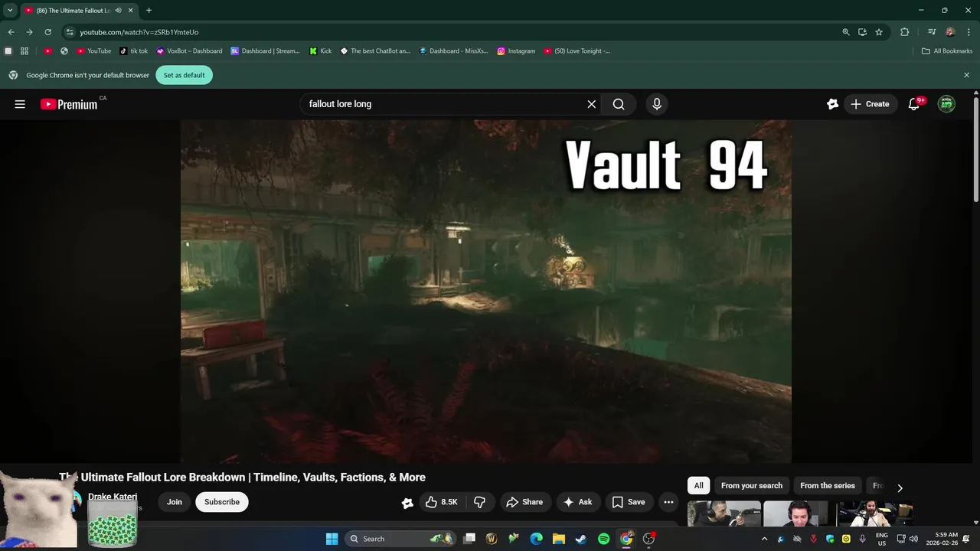Save the video to a playlist

point(629,502)
